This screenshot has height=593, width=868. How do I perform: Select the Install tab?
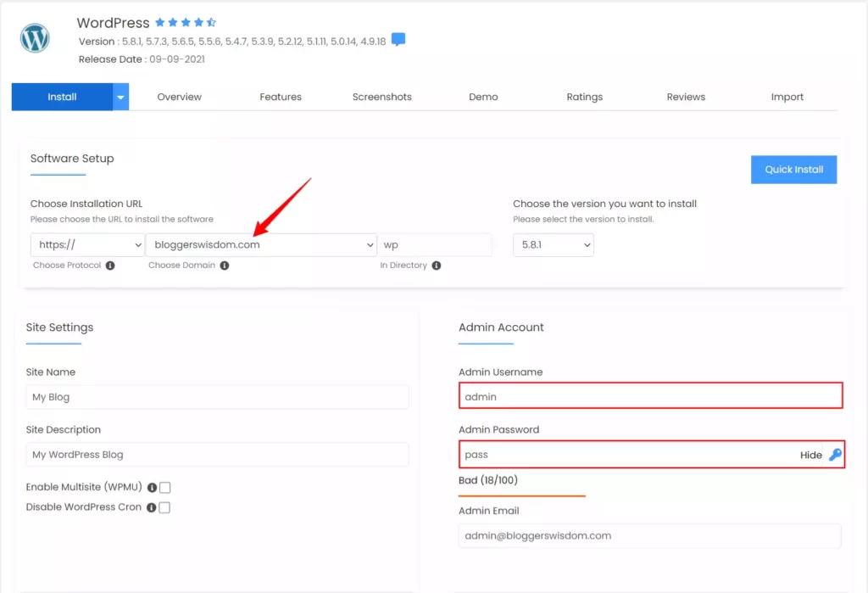pos(62,97)
